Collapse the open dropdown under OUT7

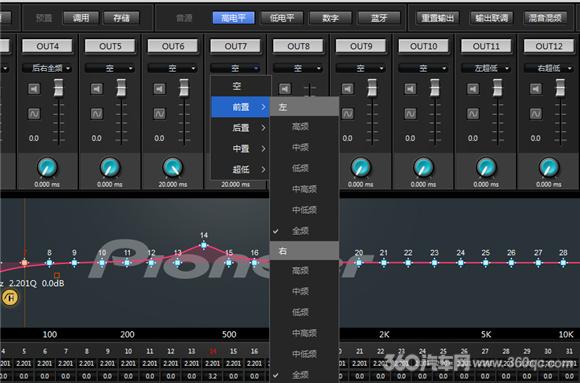coord(236,68)
